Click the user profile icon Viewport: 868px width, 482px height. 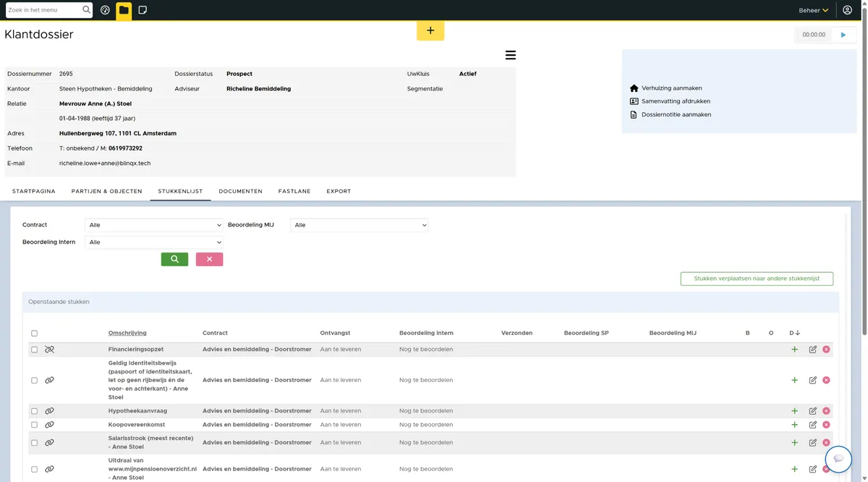848,10
